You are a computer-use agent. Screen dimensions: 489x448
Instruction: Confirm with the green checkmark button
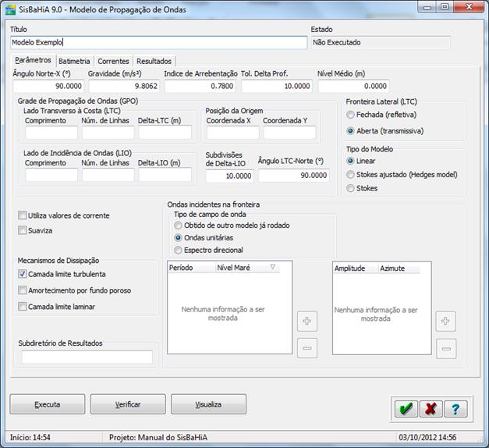click(406, 409)
